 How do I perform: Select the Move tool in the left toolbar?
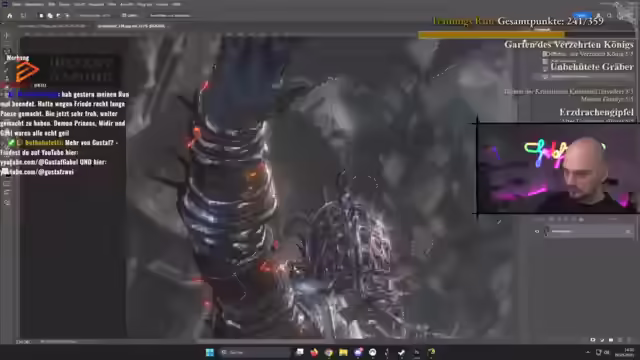[7, 36]
